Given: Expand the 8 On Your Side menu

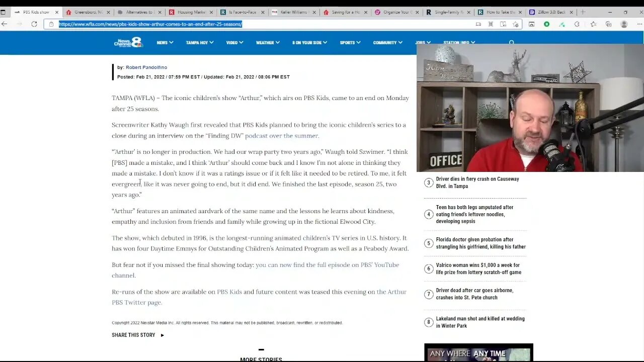Looking at the screenshot, I should (x=310, y=43).
